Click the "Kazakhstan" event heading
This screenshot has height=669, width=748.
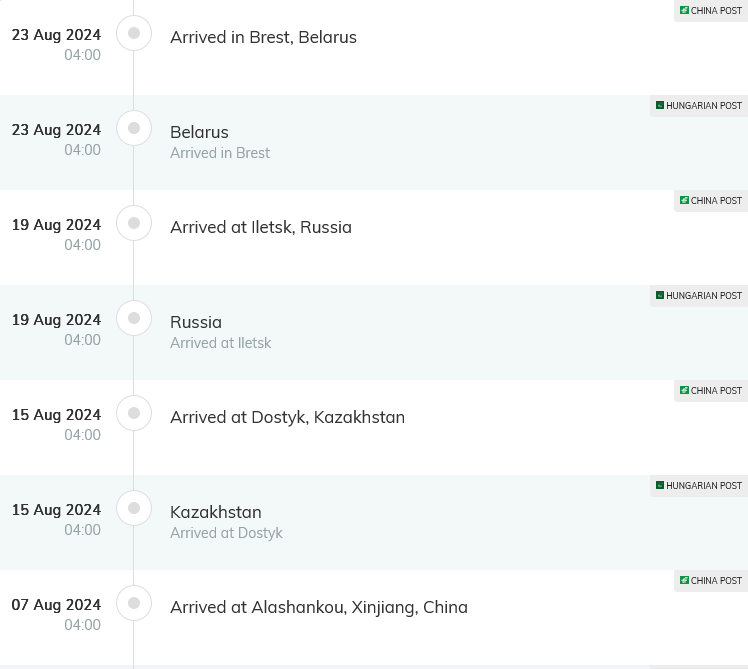pos(216,512)
